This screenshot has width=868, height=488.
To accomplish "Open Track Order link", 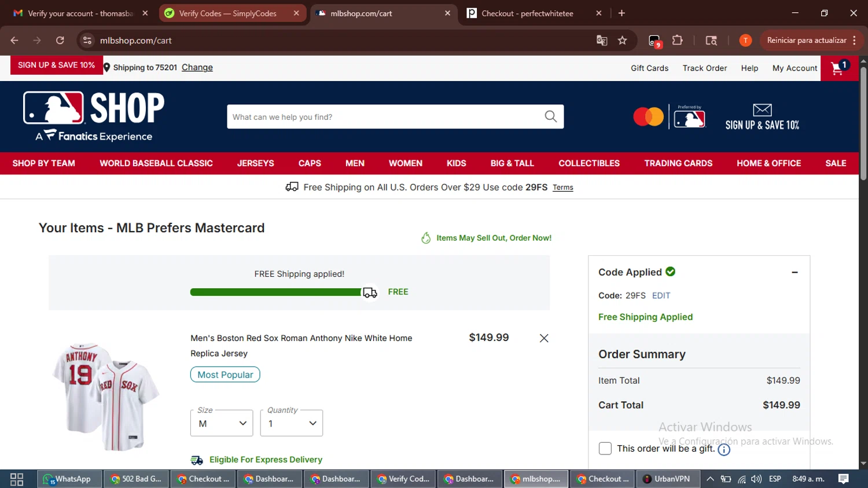I will [705, 68].
